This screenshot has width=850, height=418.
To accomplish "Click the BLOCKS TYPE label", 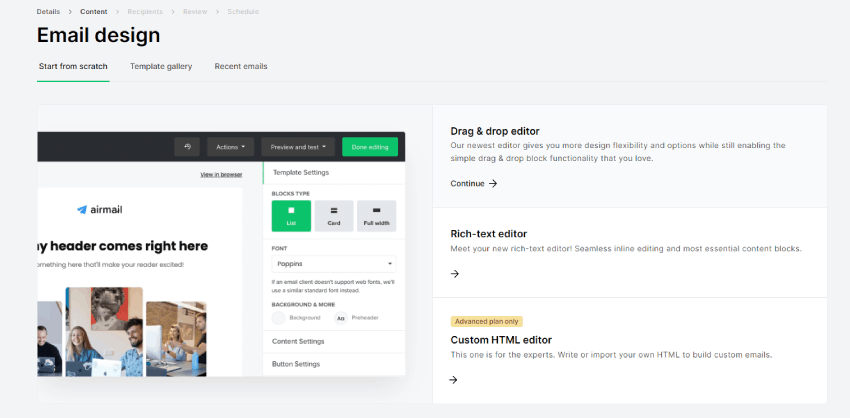I will tap(291, 194).
